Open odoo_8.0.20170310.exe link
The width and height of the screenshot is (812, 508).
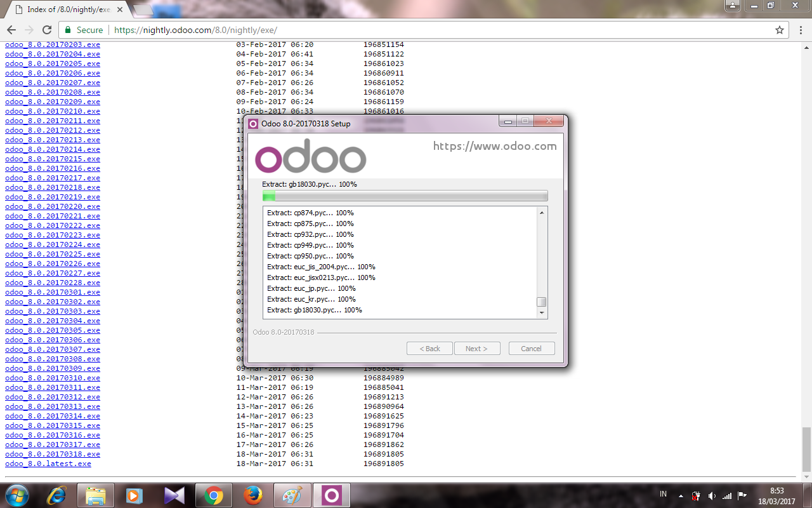pyautogui.click(x=53, y=378)
